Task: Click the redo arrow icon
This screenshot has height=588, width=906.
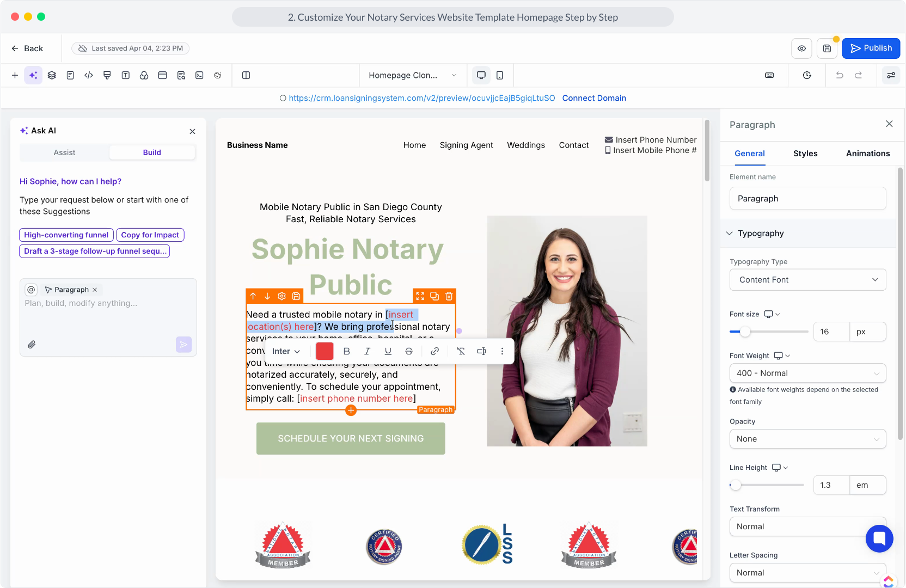Action: [859, 75]
